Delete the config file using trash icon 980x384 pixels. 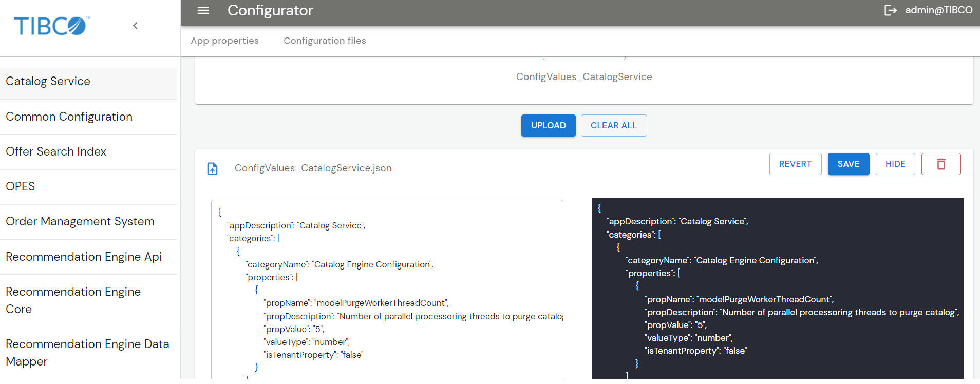click(940, 164)
